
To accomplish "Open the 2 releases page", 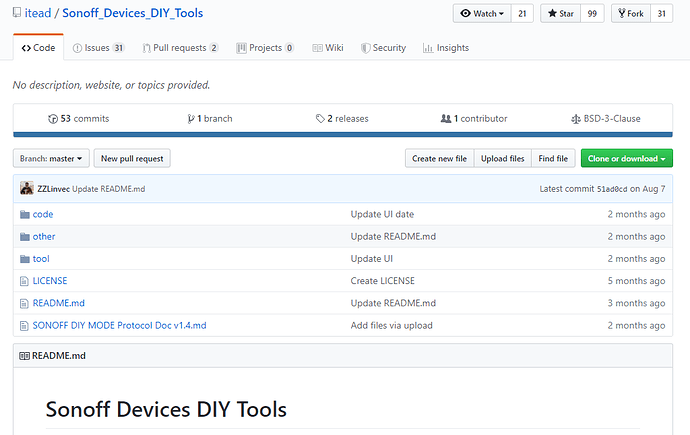I will click(342, 118).
